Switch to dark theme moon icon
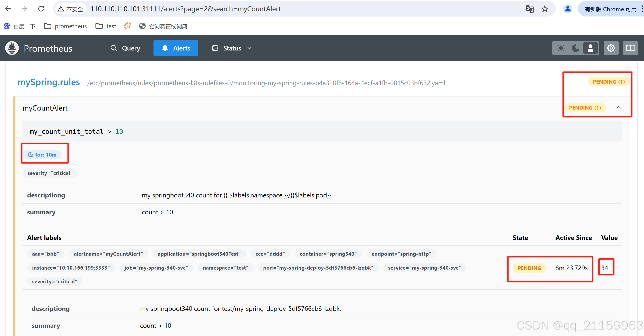This screenshot has width=644, height=336. click(575, 48)
